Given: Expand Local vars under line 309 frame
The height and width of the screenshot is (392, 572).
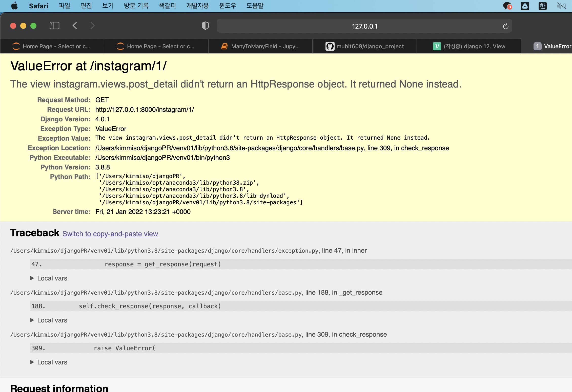Looking at the screenshot, I should (49, 362).
